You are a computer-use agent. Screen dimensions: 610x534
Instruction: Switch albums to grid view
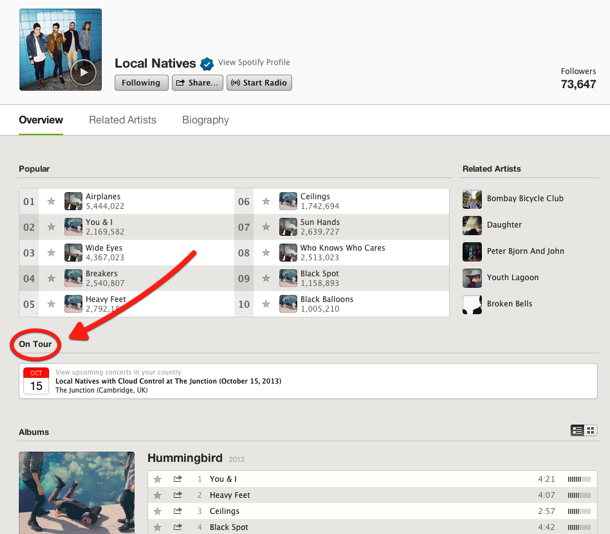(x=591, y=430)
